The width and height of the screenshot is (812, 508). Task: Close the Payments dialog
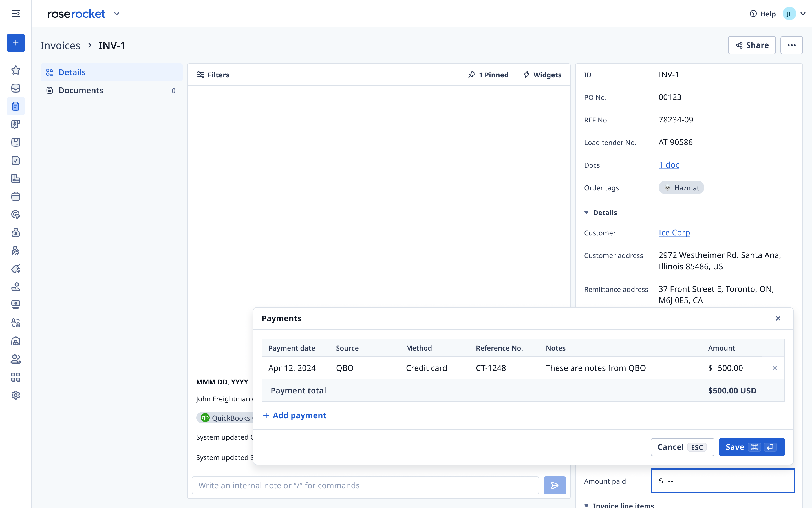coord(778,318)
